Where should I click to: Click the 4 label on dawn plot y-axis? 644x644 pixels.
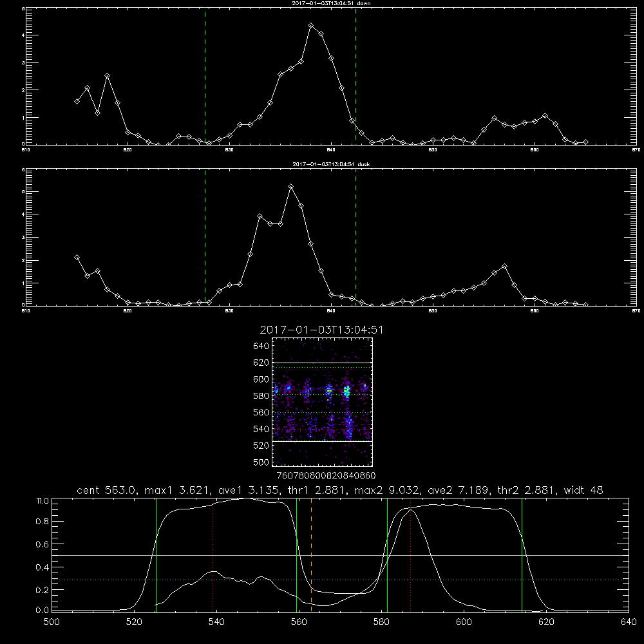(23, 35)
